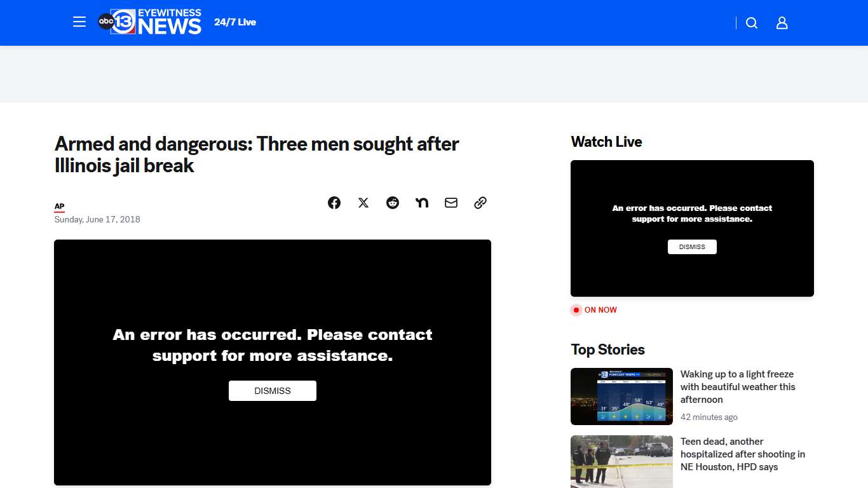
Task: Open the NE Houston shooting story
Action: coord(742,454)
